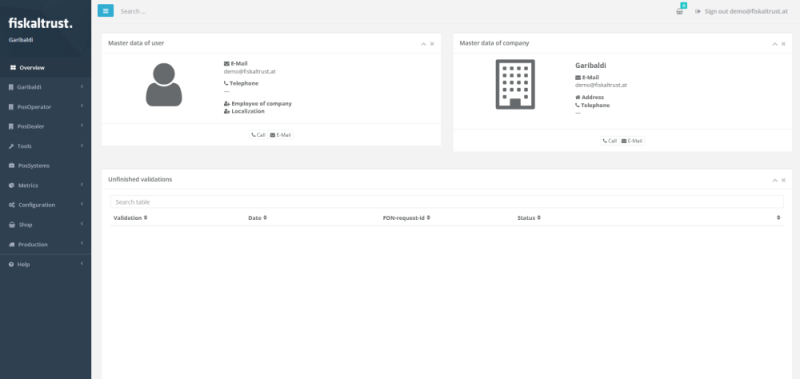The image size is (800, 379).
Task: Sort by Date column
Action: tap(257, 218)
